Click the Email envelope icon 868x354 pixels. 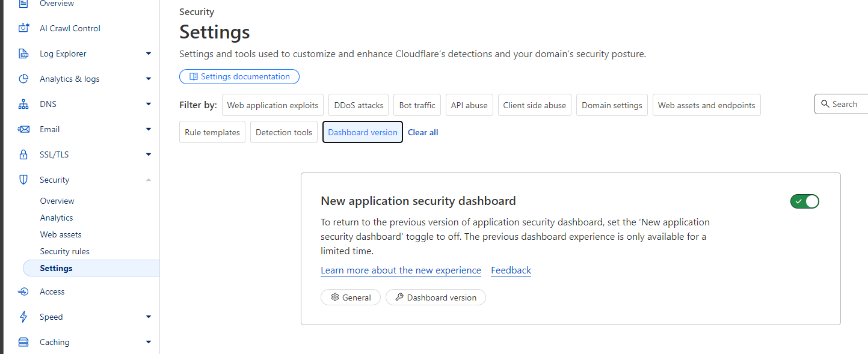pos(23,129)
